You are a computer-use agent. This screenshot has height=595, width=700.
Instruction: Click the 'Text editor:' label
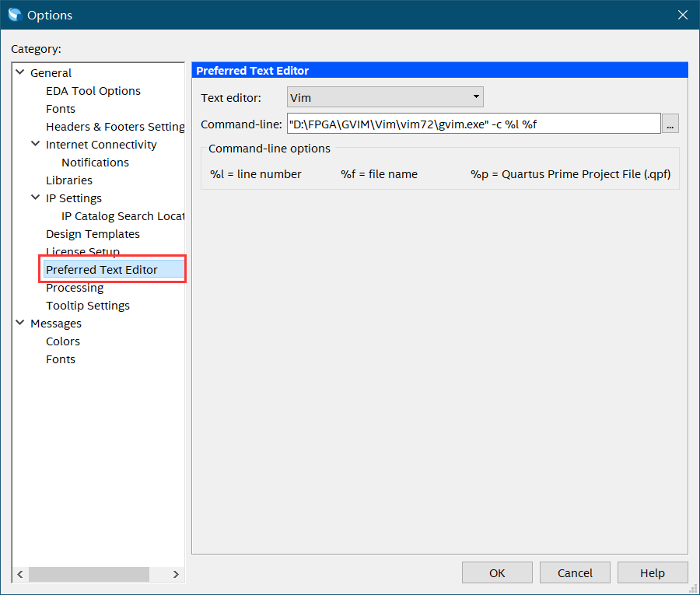coord(231,98)
